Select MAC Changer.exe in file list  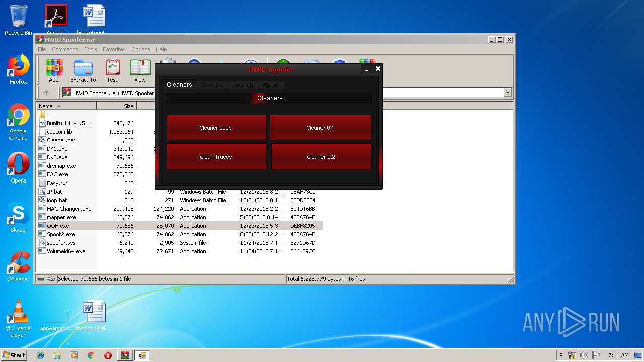click(x=69, y=209)
